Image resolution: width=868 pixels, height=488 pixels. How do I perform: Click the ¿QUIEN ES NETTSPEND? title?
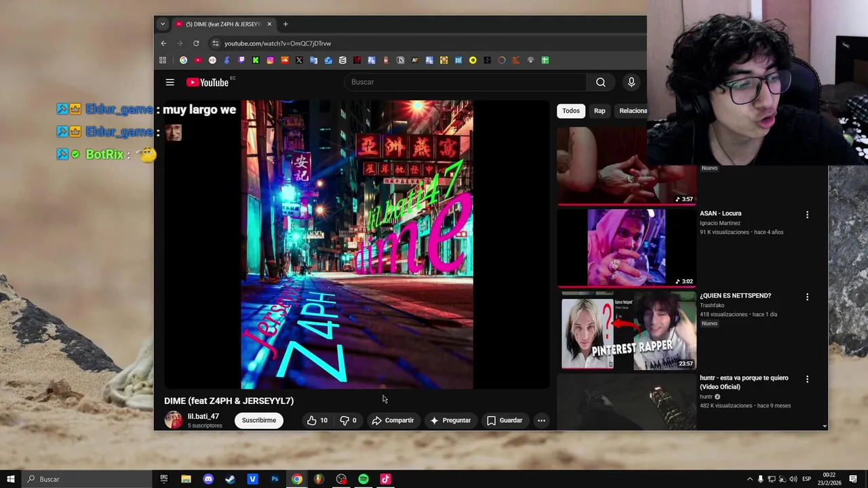(735, 296)
